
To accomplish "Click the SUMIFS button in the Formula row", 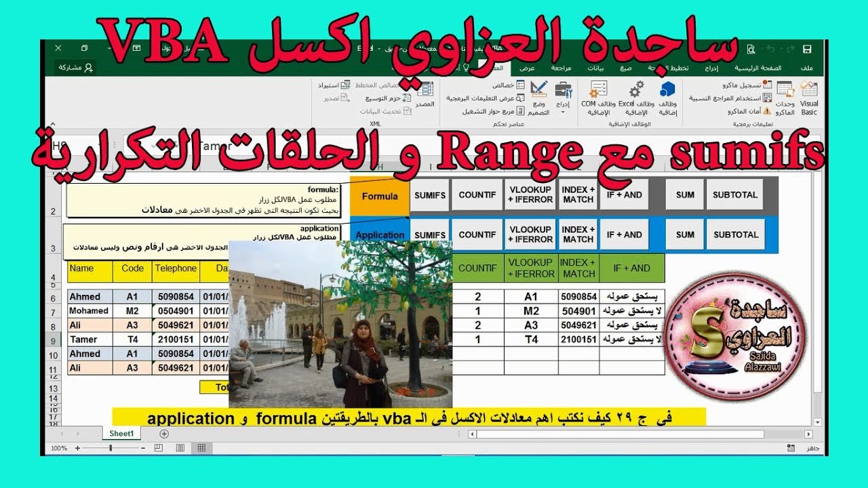I will pyautogui.click(x=430, y=195).
